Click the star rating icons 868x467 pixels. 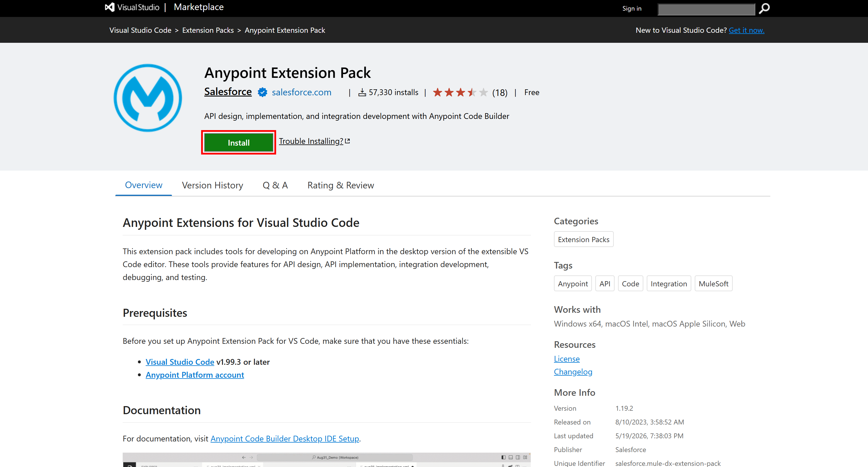click(460, 92)
